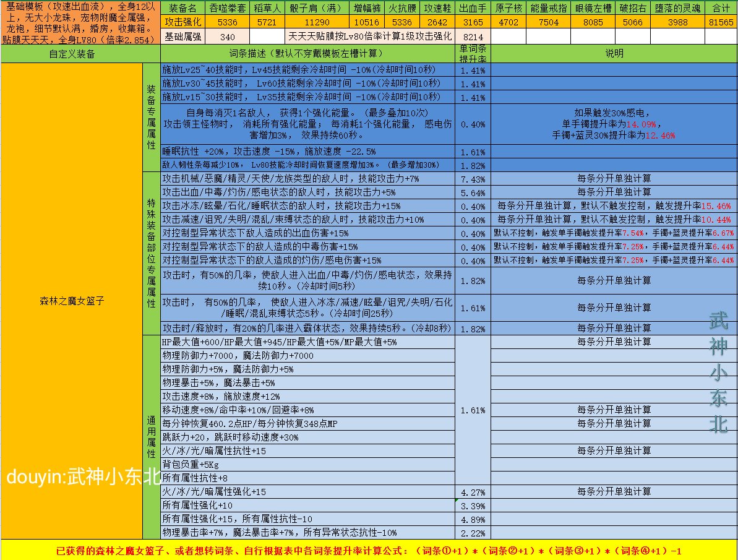
Task: Select the 堕落的灵魂 header cell
Action: 677,8
